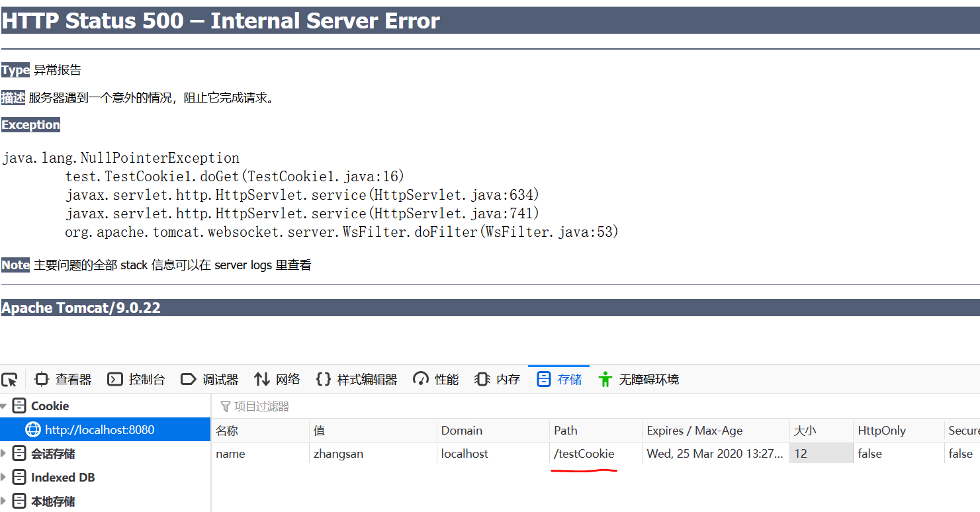The image size is (980, 512).
Task: Select http://localhost:8080 cookie host entry
Action: [x=105, y=430]
